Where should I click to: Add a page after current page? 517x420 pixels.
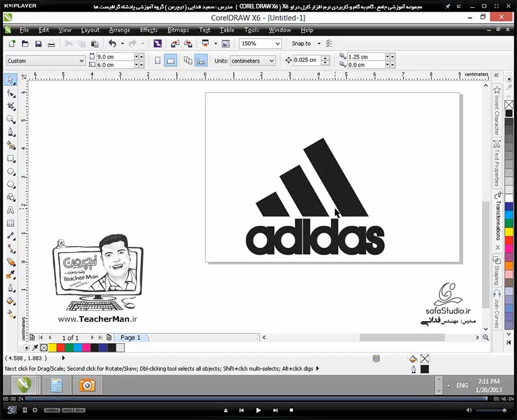click(109, 337)
